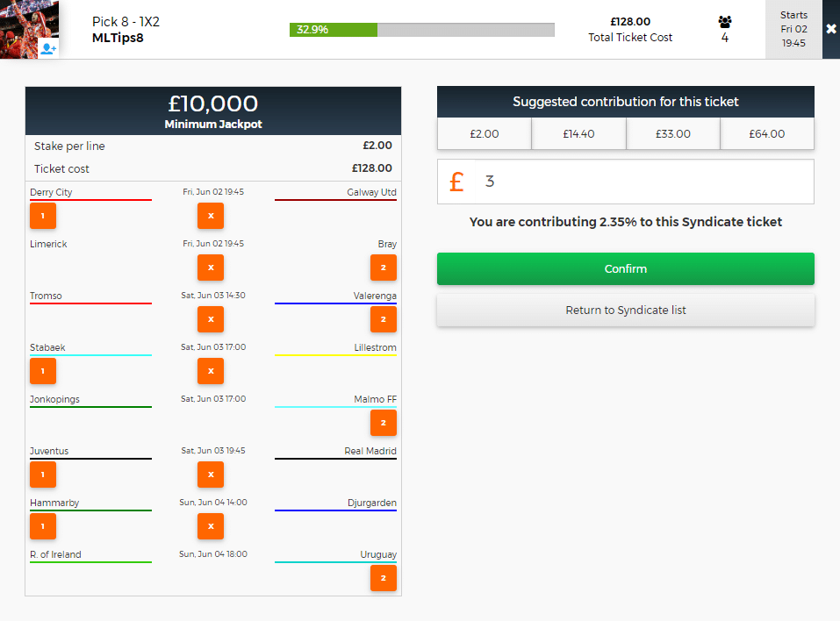Toggle away win selection for Valerenga

coord(383,319)
